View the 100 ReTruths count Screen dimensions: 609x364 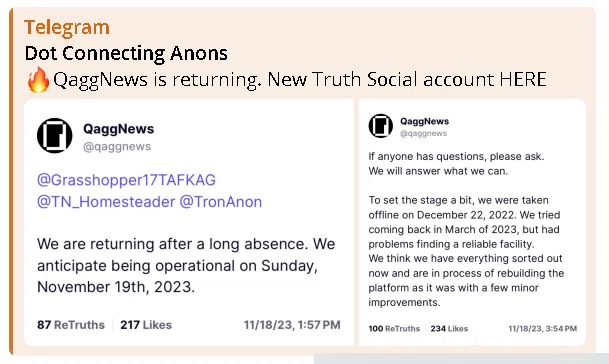tap(394, 329)
